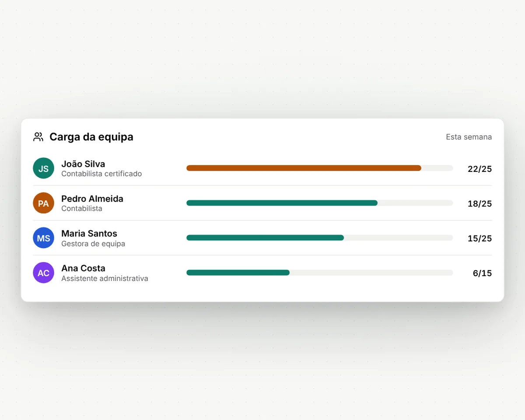
Task: Click the Gestora de equipa role text
Action: point(93,244)
